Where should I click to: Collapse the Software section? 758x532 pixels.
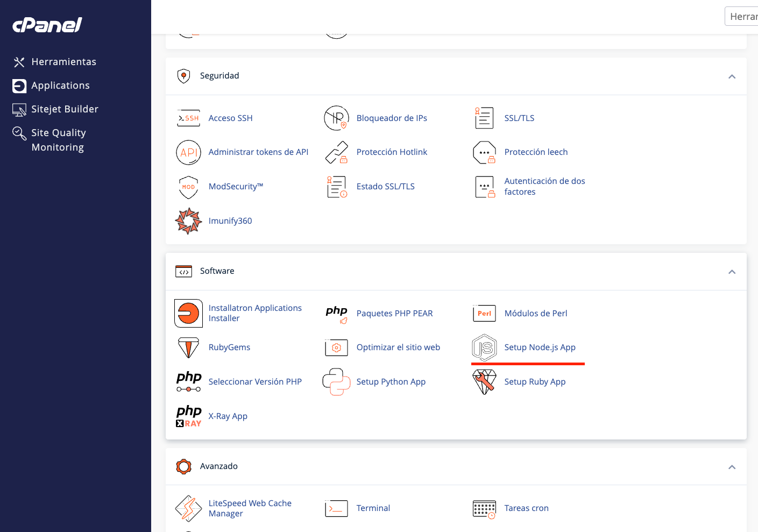(x=732, y=272)
